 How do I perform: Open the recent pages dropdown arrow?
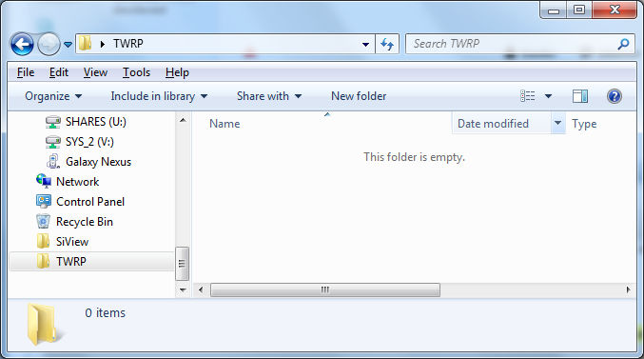click(68, 44)
